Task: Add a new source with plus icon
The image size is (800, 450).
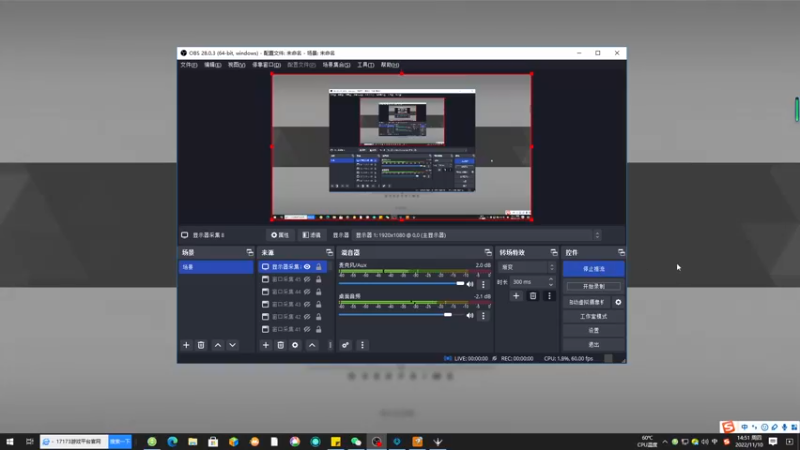Action: click(266, 345)
